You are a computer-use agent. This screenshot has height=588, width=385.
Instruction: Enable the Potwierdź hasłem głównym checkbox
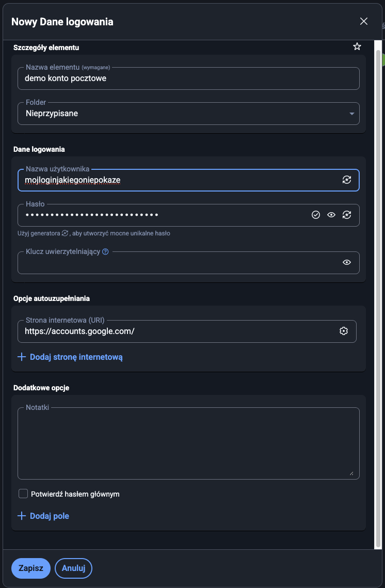tap(23, 494)
